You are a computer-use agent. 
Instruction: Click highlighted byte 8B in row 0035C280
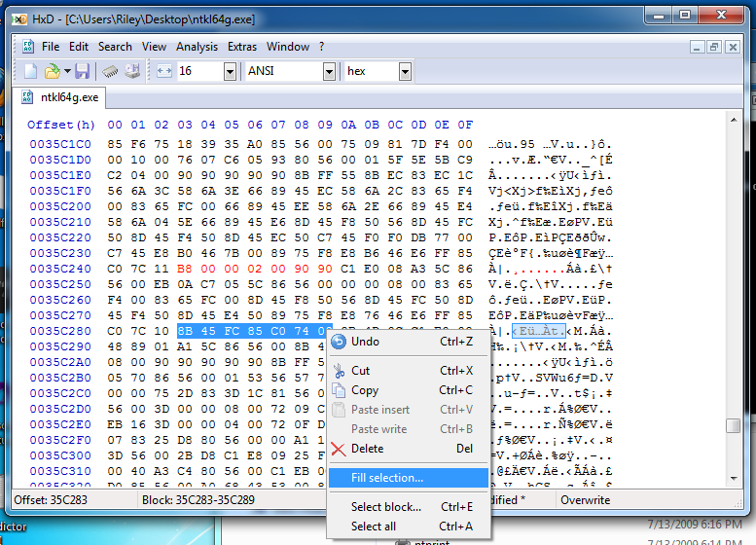coord(185,331)
